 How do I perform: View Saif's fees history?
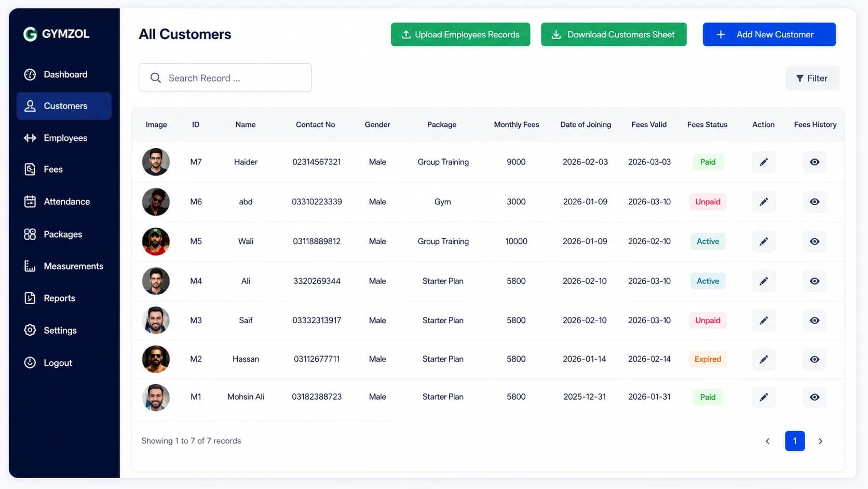[815, 321]
